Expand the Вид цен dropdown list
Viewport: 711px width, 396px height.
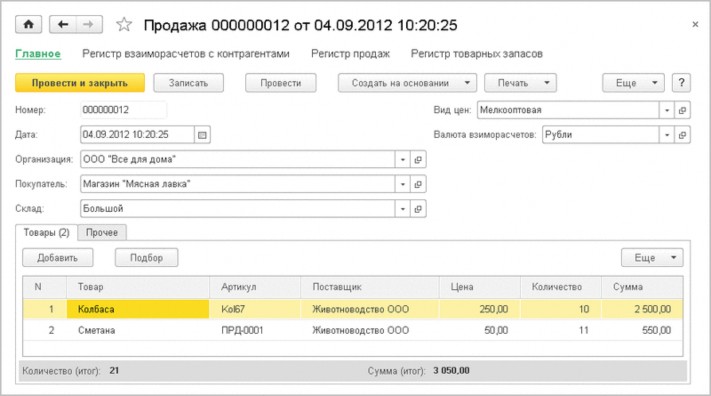pyautogui.click(x=667, y=110)
